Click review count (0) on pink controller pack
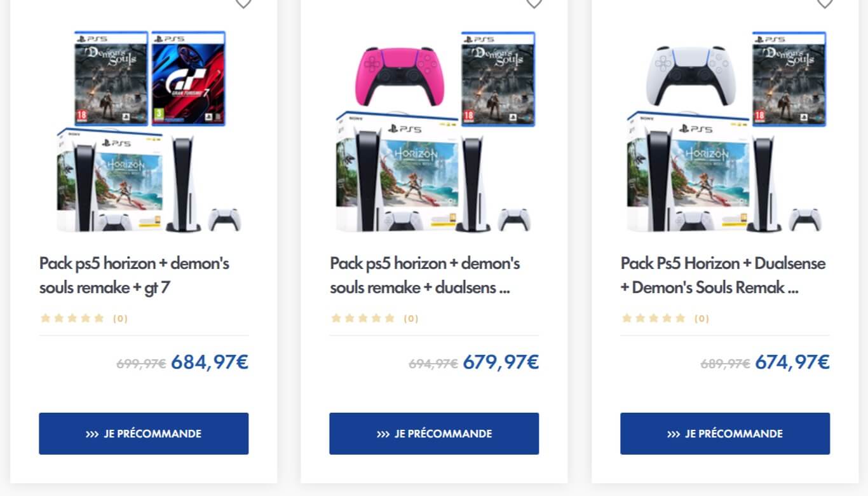This screenshot has width=868, height=496. pyautogui.click(x=411, y=319)
